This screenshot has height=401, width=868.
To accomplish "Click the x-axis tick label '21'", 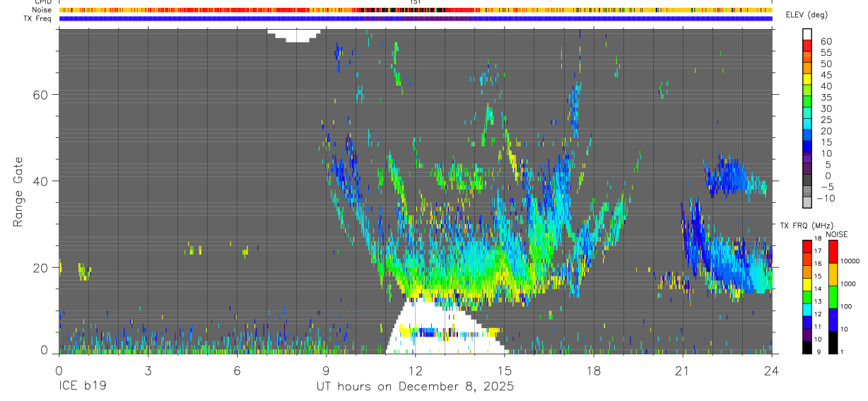I will click(682, 371).
